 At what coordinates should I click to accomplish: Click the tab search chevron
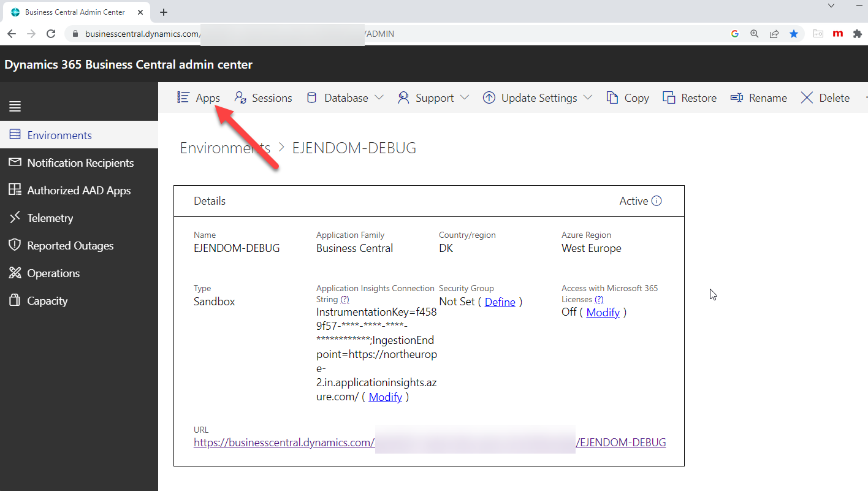pyautogui.click(x=831, y=6)
